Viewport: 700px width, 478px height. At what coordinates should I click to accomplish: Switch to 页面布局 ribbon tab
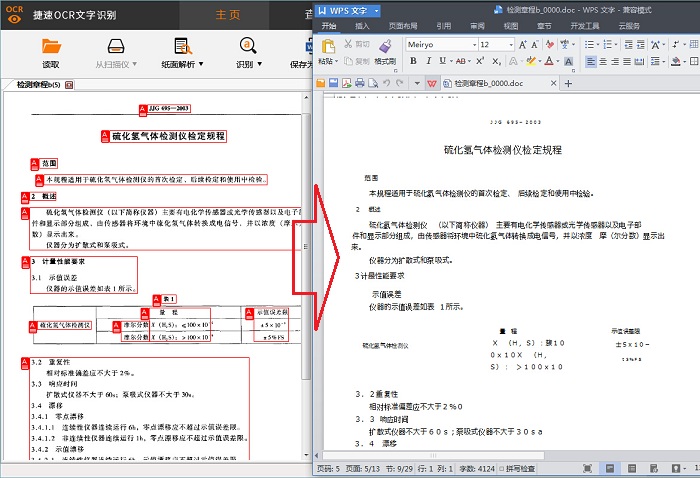pyautogui.click(x=403, y=26)
